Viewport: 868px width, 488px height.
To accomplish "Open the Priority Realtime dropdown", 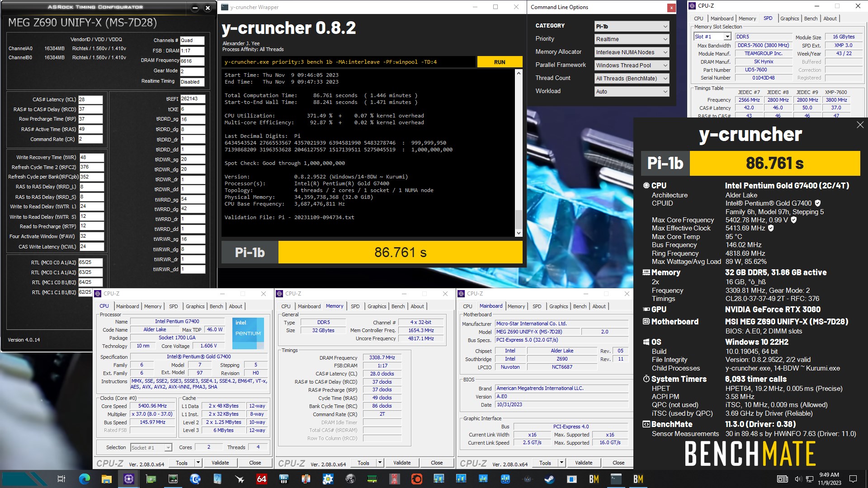I will coord(632,39).
